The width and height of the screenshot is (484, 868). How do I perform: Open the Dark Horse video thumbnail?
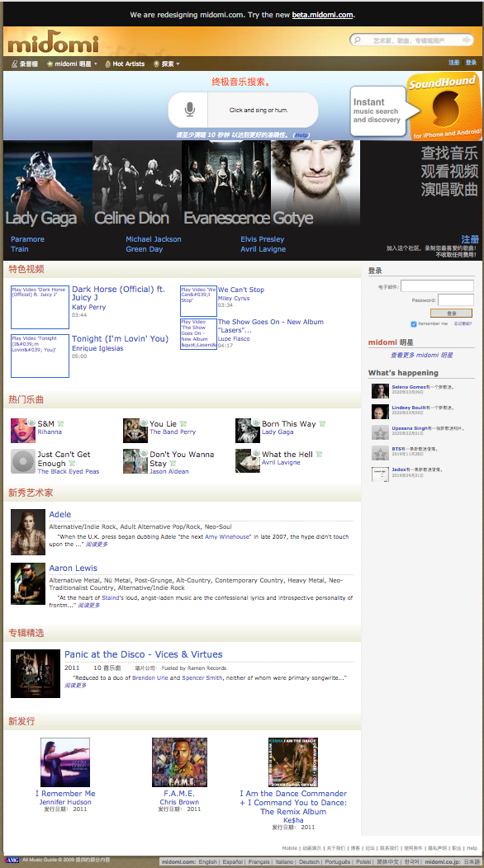(x=40, y=307)
